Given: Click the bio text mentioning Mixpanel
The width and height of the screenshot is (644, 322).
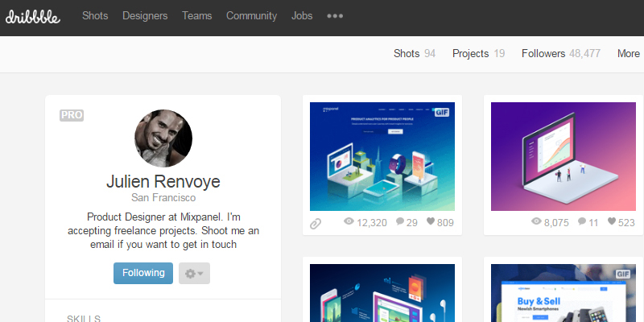Looking at the screenshot, I should [x=163, y=230].
